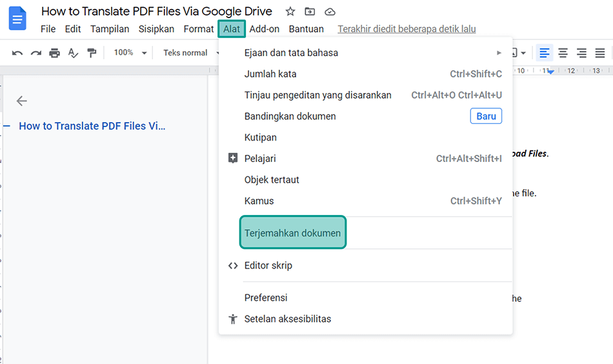Move document to folder icon
The width and height of the screenshot is (613, 364).
pos(310,12)
